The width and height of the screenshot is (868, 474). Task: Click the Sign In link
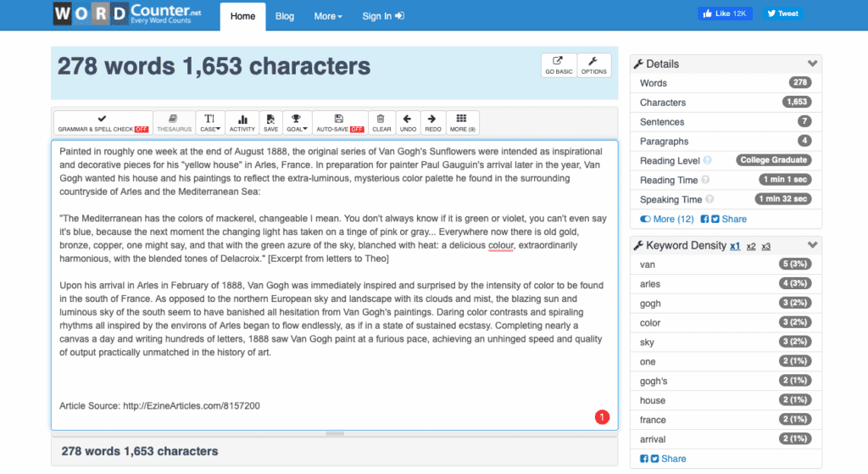(383, 16)
